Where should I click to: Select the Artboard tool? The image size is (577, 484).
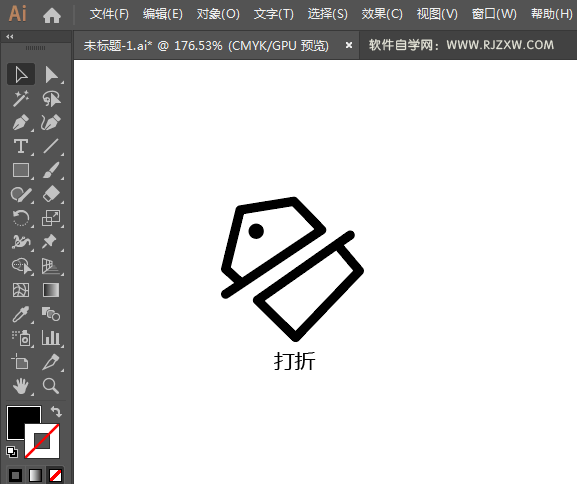[21, 362]
